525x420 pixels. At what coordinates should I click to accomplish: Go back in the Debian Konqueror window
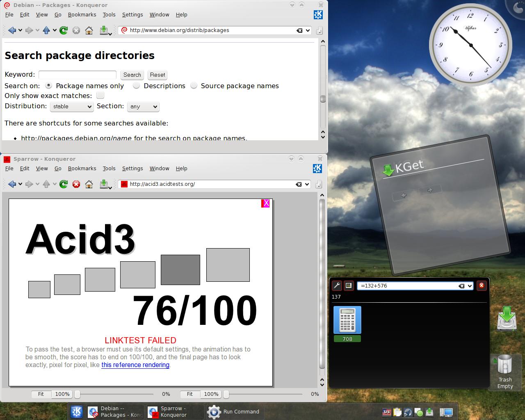click(11, 30)
